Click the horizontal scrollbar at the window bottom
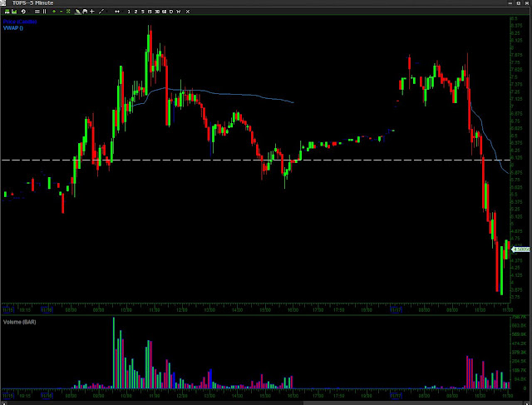532x405 pixels. pyautogui.click(x=266, y=403)
